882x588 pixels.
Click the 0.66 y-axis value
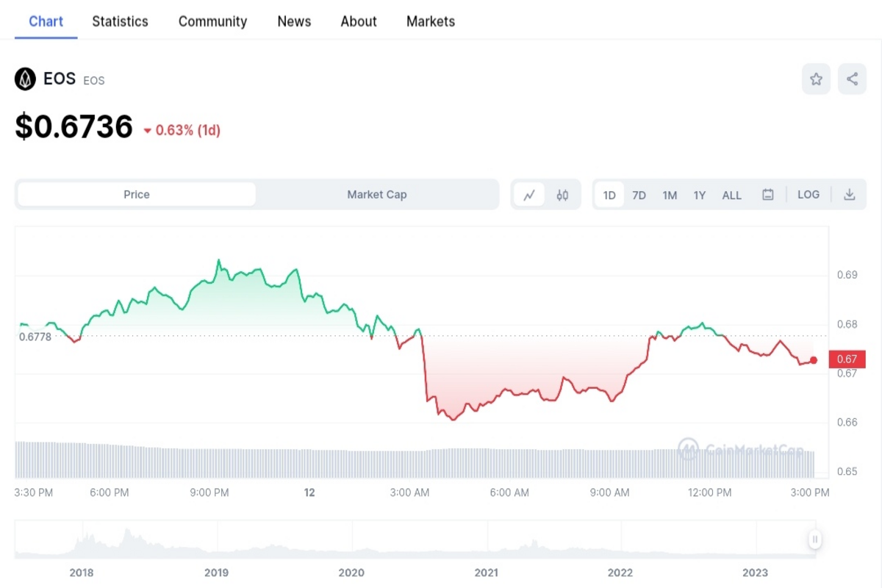[847, 422]
